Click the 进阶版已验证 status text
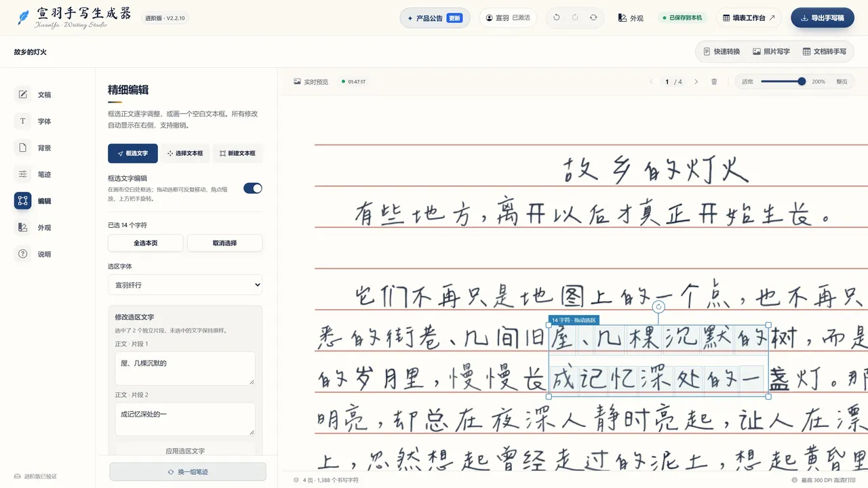Screen dimensions: 868x488 coord(40,476)
